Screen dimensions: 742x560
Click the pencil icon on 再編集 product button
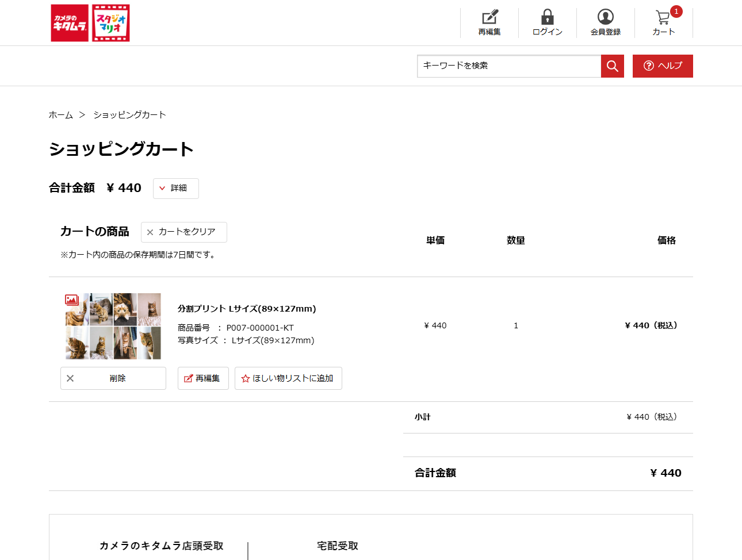[x=188, y=378]
